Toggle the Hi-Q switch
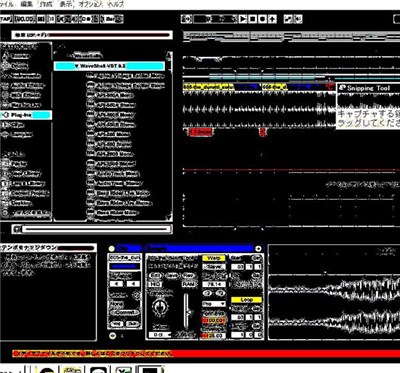400x373 pixels. tap(155, 284)
